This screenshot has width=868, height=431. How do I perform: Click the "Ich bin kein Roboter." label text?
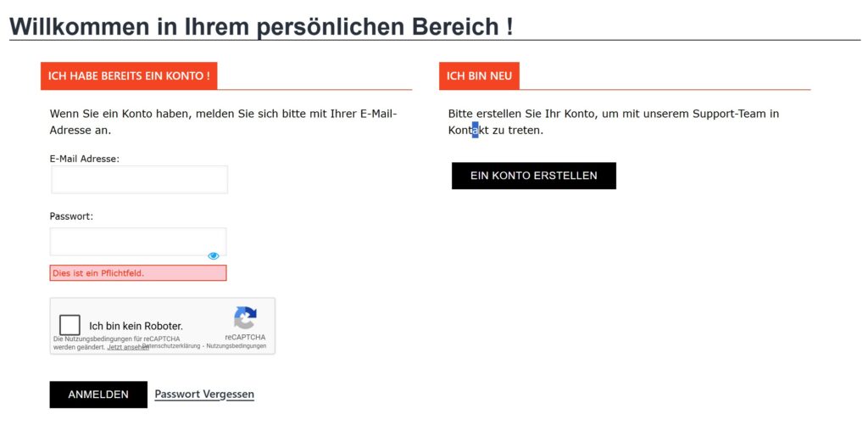[x=136, y=326]
